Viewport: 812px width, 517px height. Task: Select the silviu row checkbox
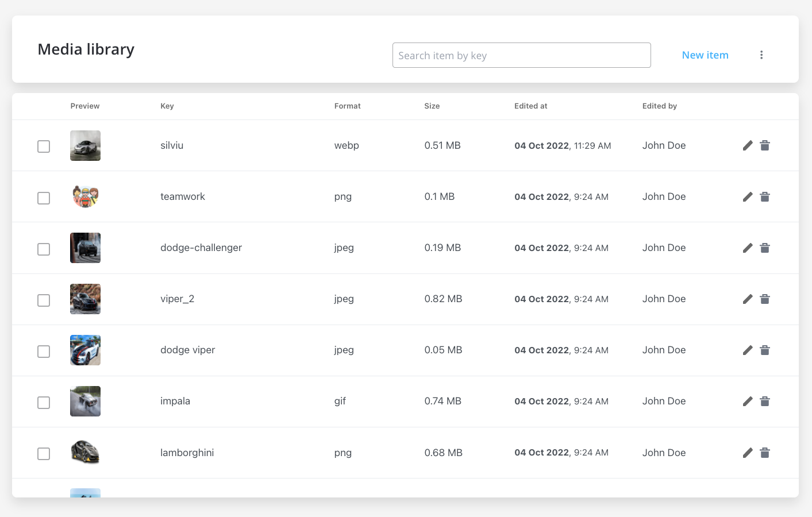tap(44, 146)
